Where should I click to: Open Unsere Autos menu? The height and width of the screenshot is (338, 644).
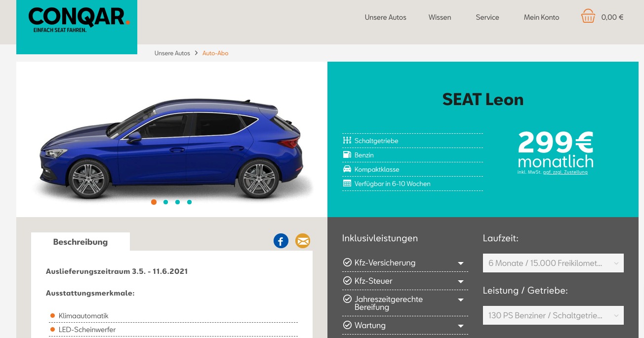click(386, 17)
